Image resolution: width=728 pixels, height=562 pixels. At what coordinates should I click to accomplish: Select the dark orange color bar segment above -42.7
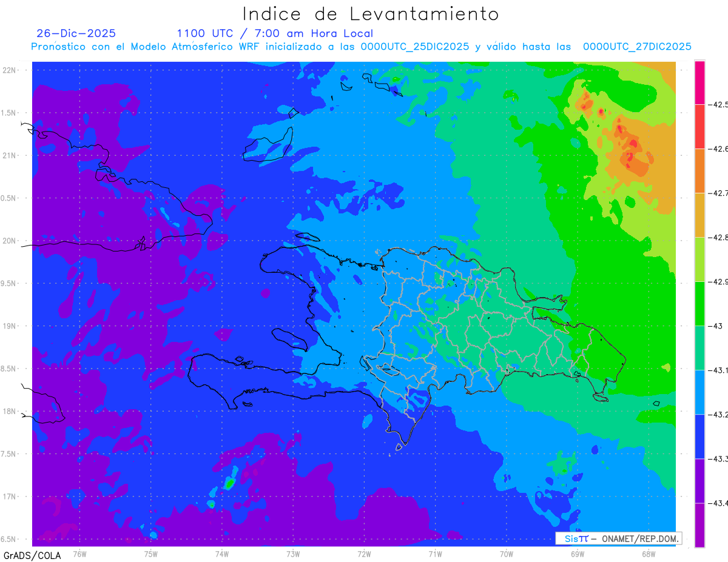tap(699, 170)
